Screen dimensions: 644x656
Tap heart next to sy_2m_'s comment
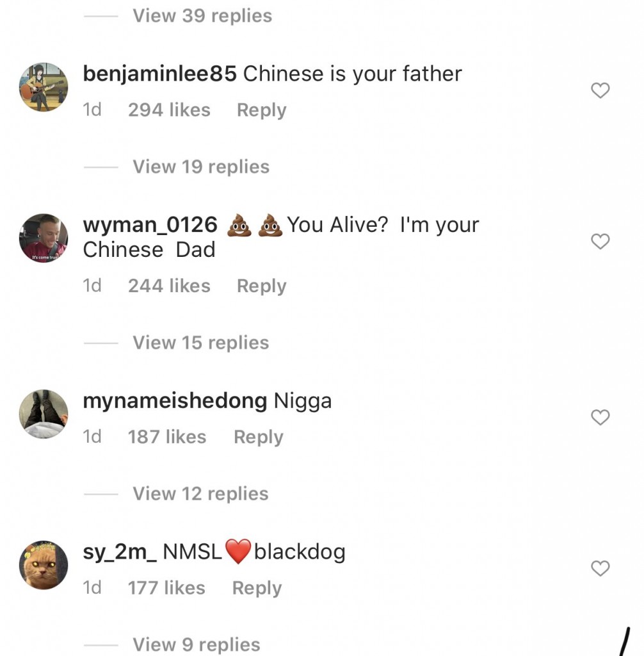tap(600, 568)
